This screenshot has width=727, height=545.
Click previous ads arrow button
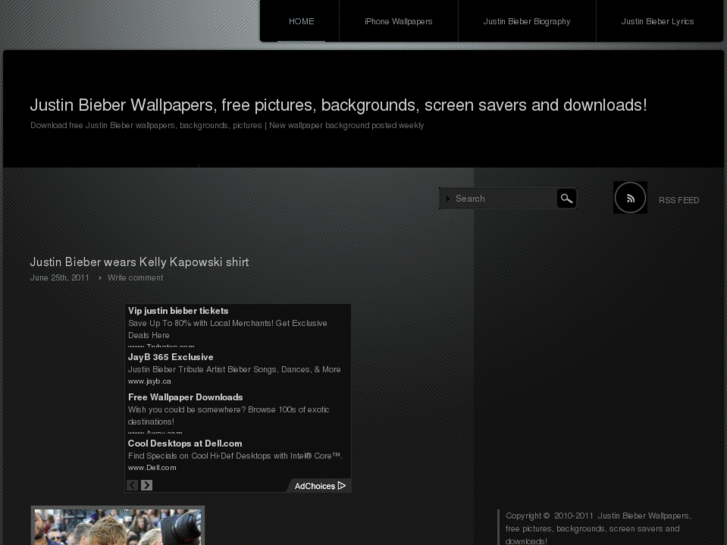pyautogui.click(x=132, y=485)
